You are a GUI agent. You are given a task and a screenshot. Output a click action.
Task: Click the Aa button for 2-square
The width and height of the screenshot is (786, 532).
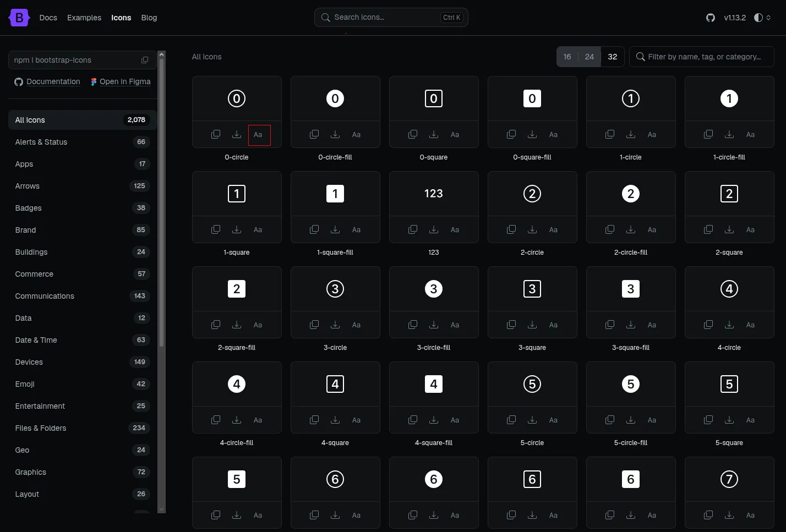pos(750,230)
